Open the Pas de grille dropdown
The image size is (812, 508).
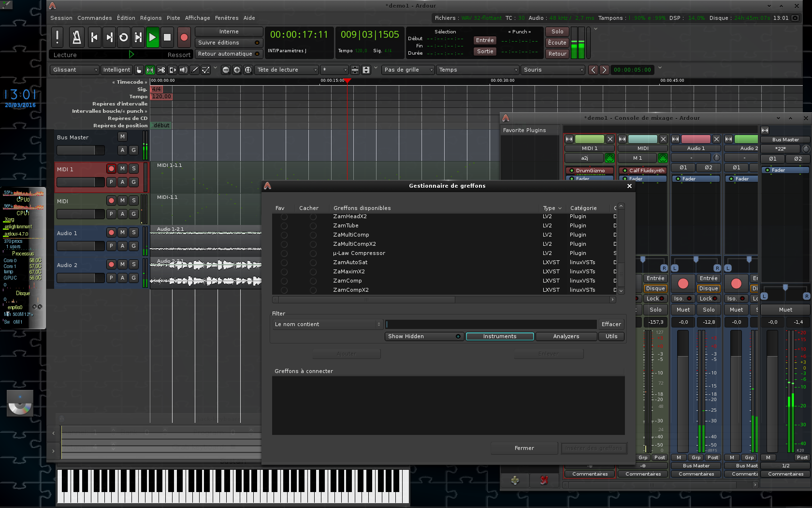[408, 70]
